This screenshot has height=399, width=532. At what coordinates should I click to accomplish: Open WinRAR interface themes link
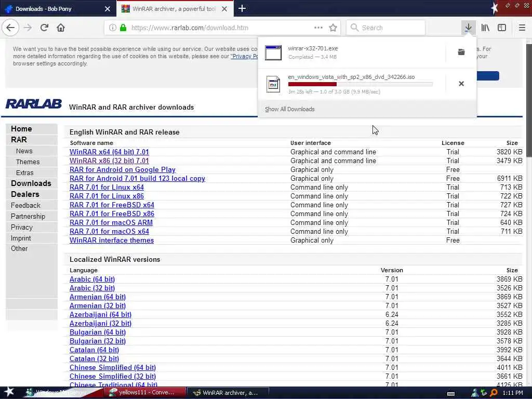click(112, 240)
